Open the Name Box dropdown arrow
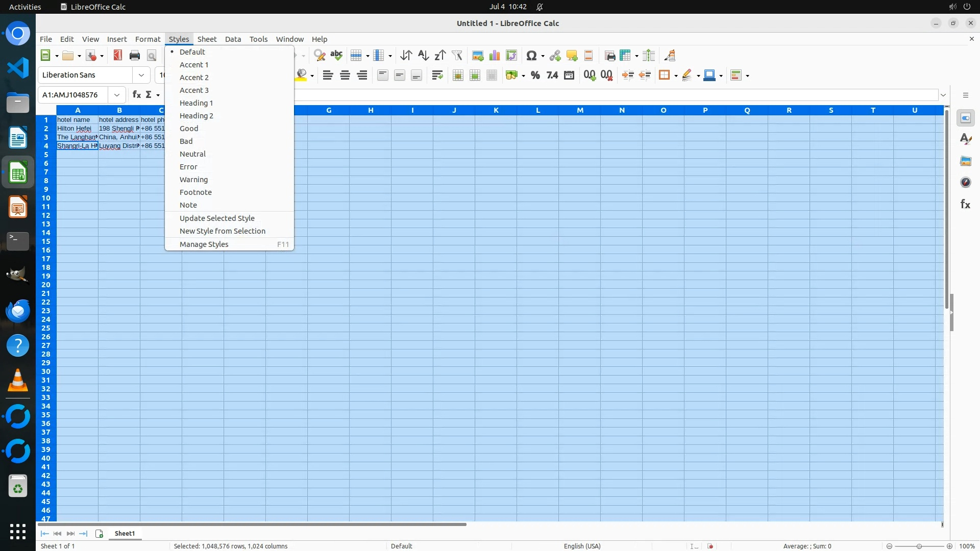980x551 pixels. point(117,95)
